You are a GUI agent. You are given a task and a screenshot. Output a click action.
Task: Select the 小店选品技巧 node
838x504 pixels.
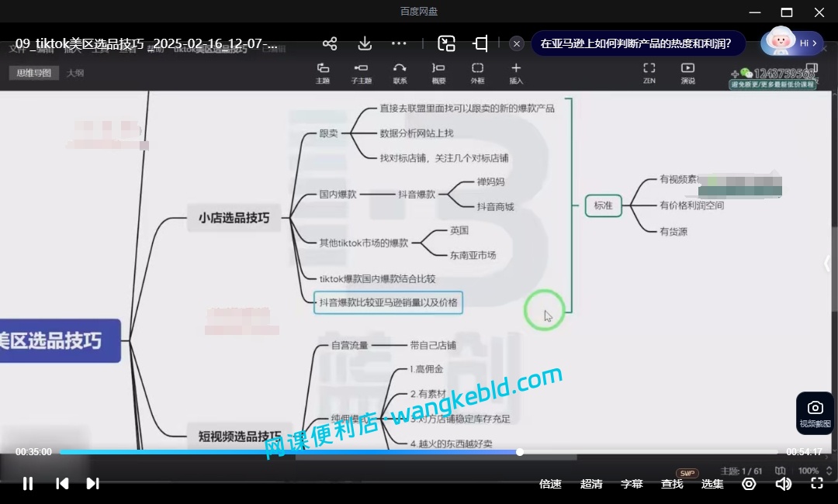(234, 218)
